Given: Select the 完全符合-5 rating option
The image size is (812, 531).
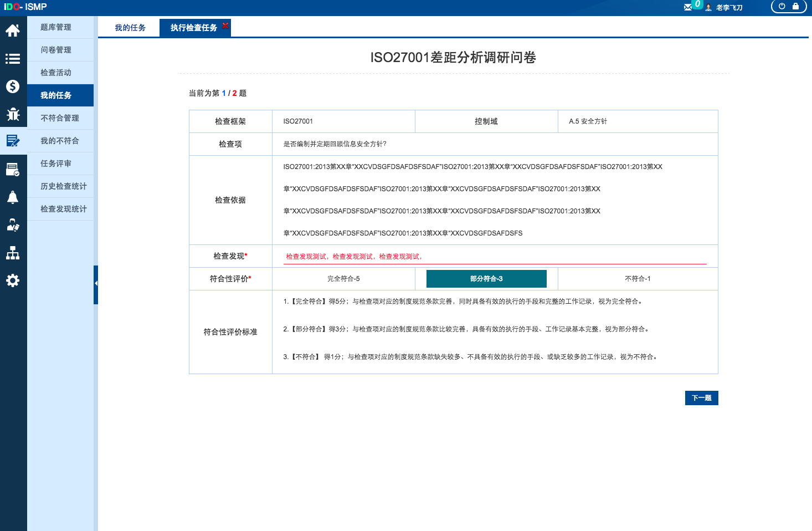Looking at the screenshot, I should [x=343, y=279].
